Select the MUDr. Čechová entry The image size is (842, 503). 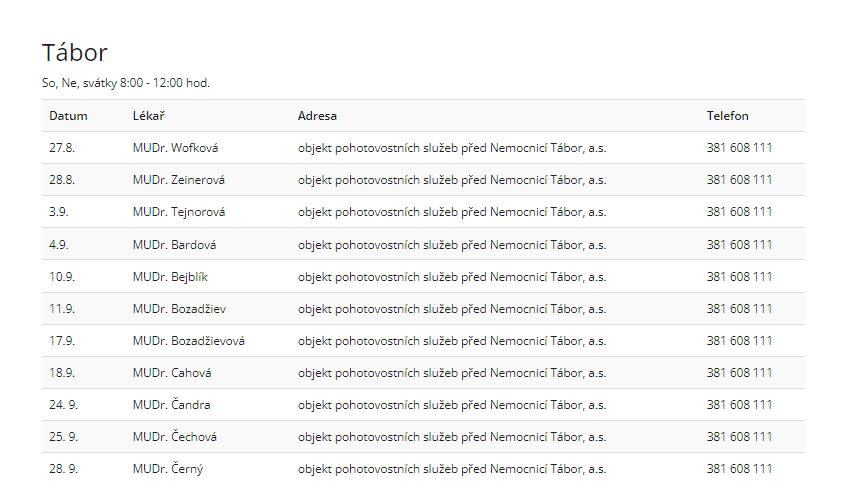click(174, 437)
